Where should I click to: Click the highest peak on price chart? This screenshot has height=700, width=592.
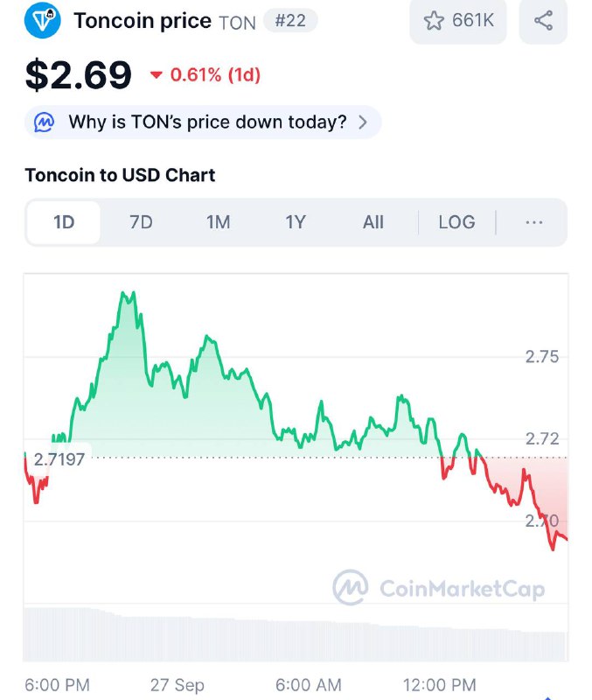coord(127,295)
